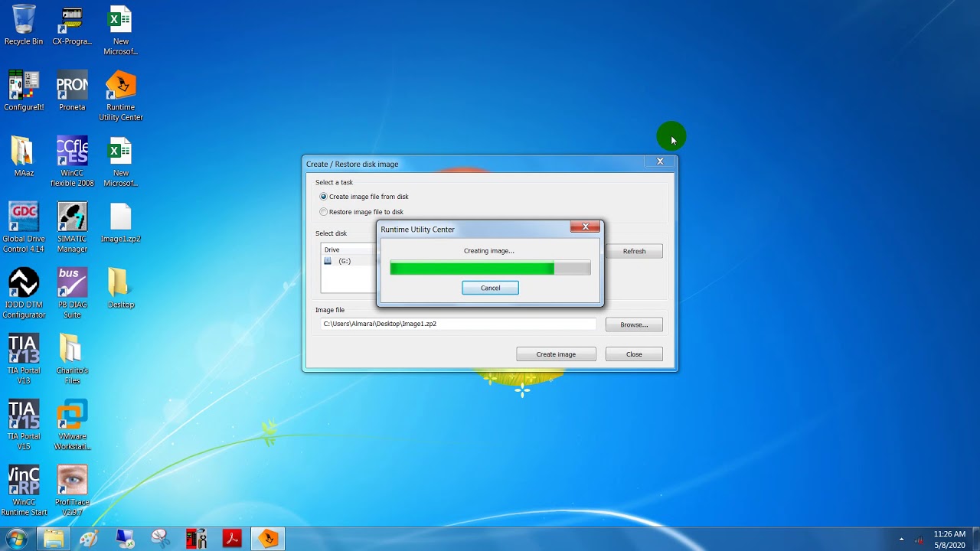
Task: Click the Create image button
Action: 556,354
